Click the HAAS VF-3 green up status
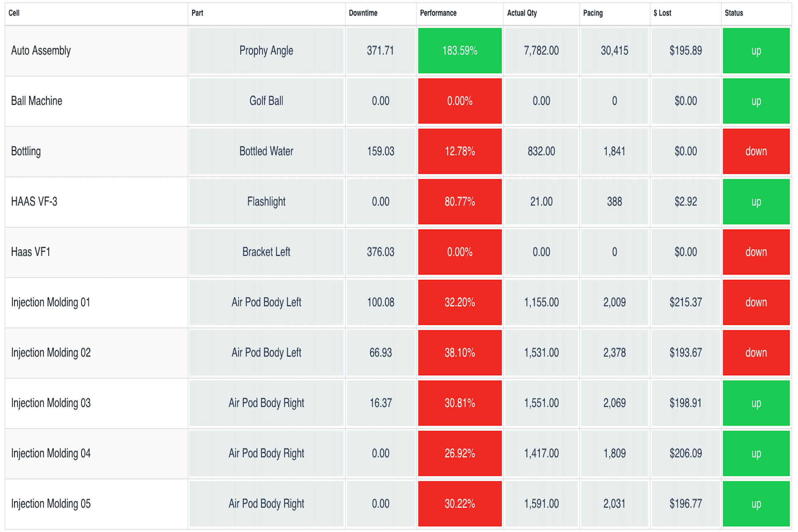This screenshot has width=798, height=532. pos(756,202)
